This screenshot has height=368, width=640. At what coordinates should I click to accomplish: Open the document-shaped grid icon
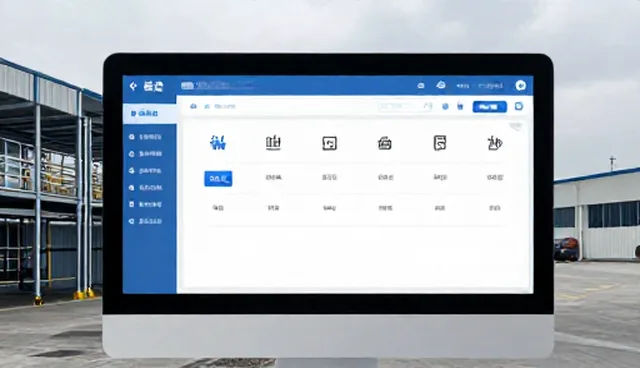(440, 143)
